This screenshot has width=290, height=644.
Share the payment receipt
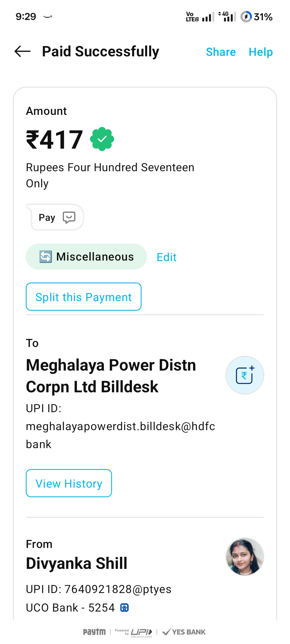(221, 52)
